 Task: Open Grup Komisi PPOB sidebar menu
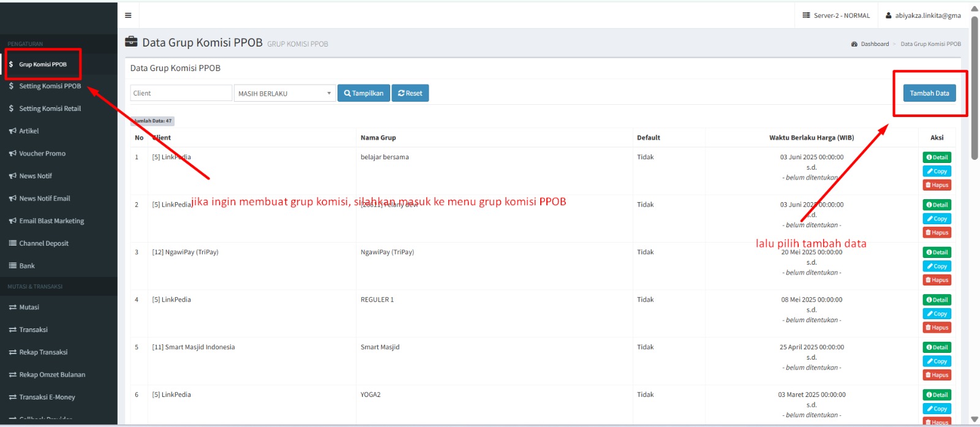43,64
